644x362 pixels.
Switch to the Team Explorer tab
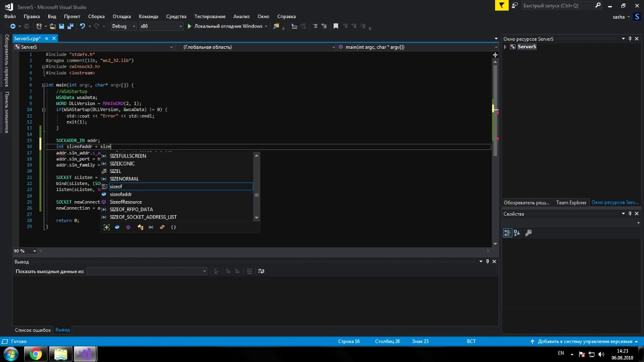[571, 203]
